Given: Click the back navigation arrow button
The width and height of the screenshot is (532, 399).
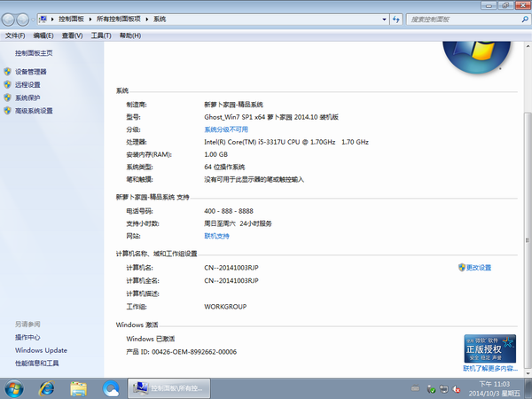Looking at the screenshot, I should point(11,19).
